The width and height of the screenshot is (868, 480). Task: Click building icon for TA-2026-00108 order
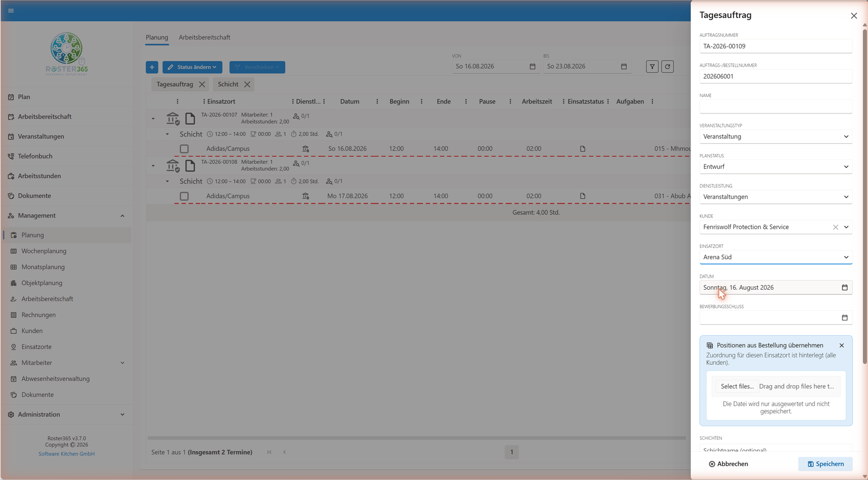click(173, 165)
